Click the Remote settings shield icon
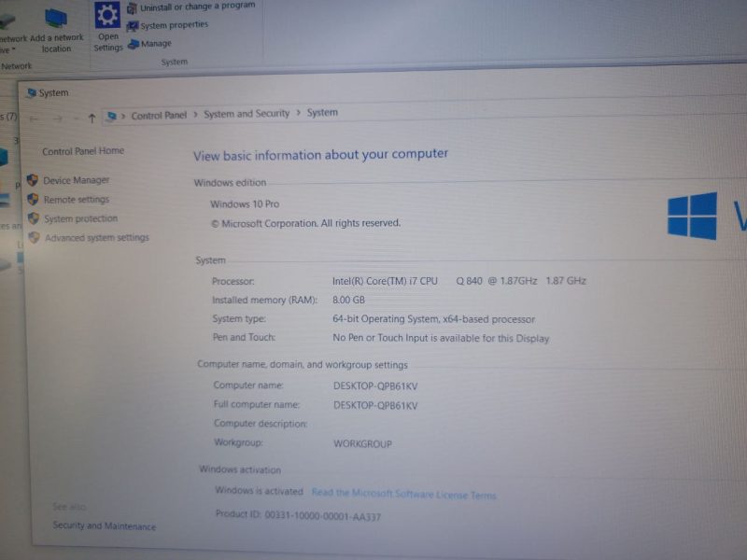This screenshot has height=560, width=747. [x=33, y=199]
